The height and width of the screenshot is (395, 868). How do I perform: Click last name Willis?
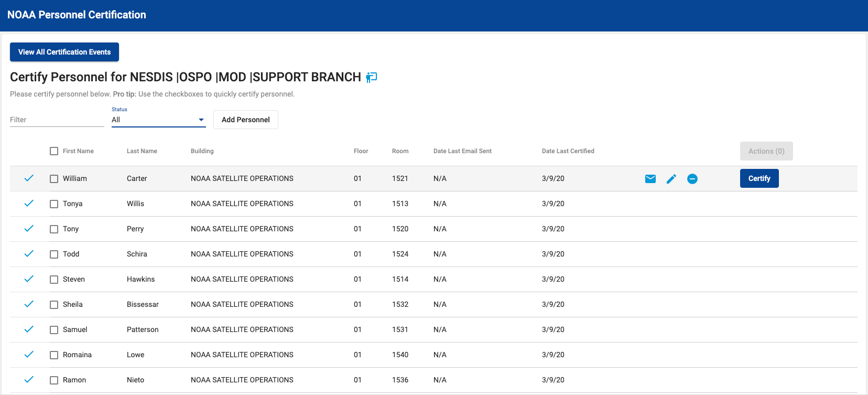click(135, 204)
